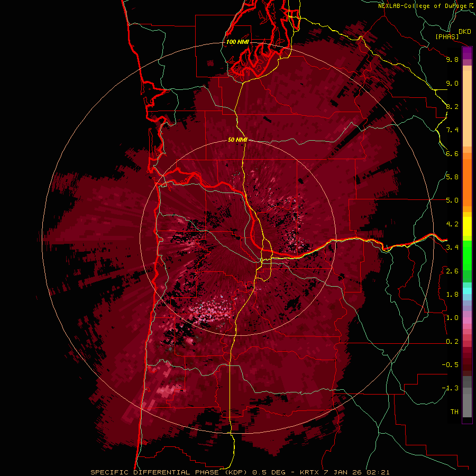Click the 4.2 scale label
Viewport: 476px width, 476px height.
pyautogui.click(x=452, y=224)
